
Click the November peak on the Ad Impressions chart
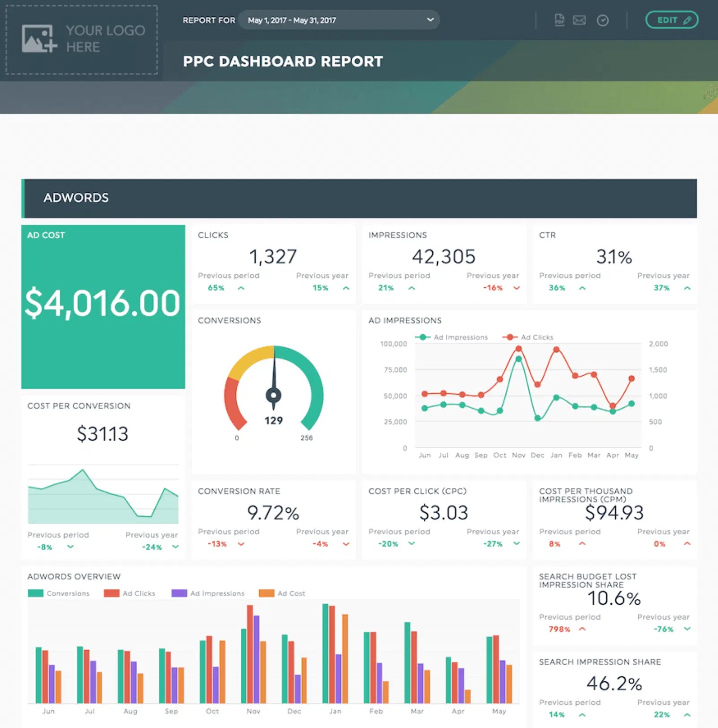coord(519,359)
